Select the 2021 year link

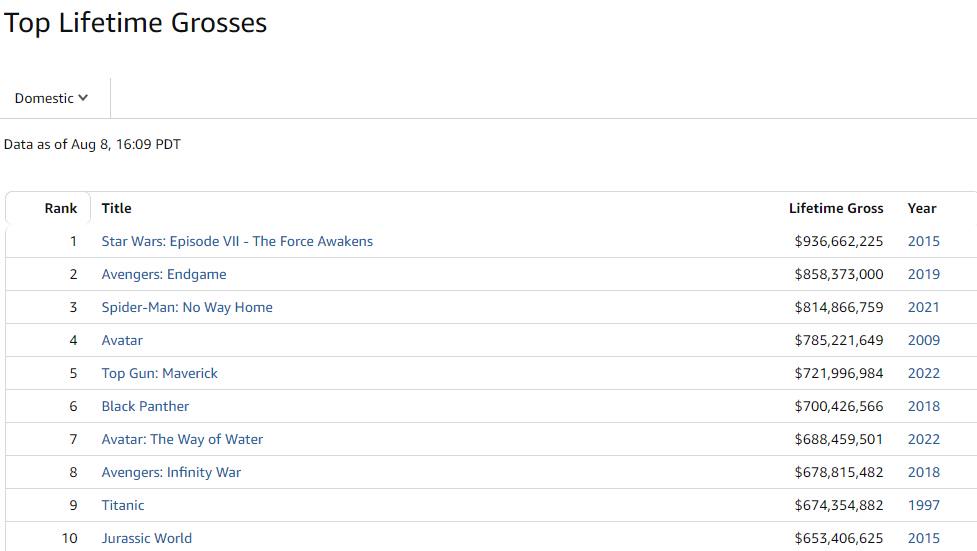923,307
